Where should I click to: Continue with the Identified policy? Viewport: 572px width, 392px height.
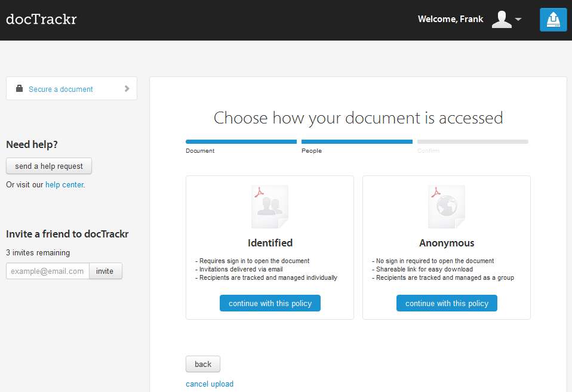coord(270,303)
